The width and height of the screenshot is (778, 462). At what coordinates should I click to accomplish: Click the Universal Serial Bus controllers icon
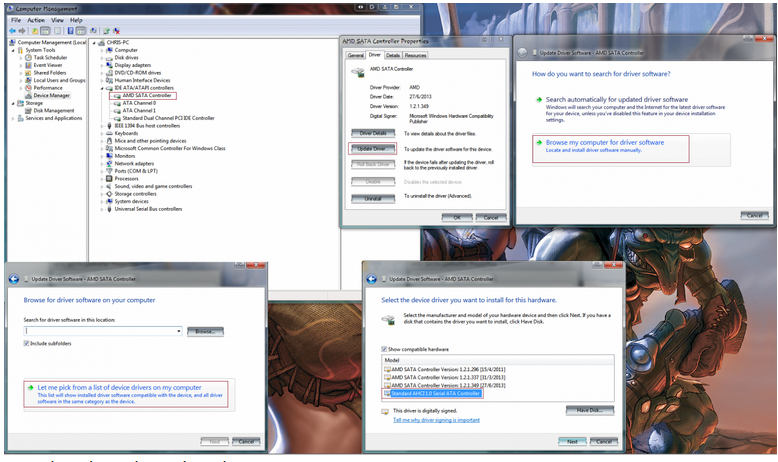[x=109, y=209]
